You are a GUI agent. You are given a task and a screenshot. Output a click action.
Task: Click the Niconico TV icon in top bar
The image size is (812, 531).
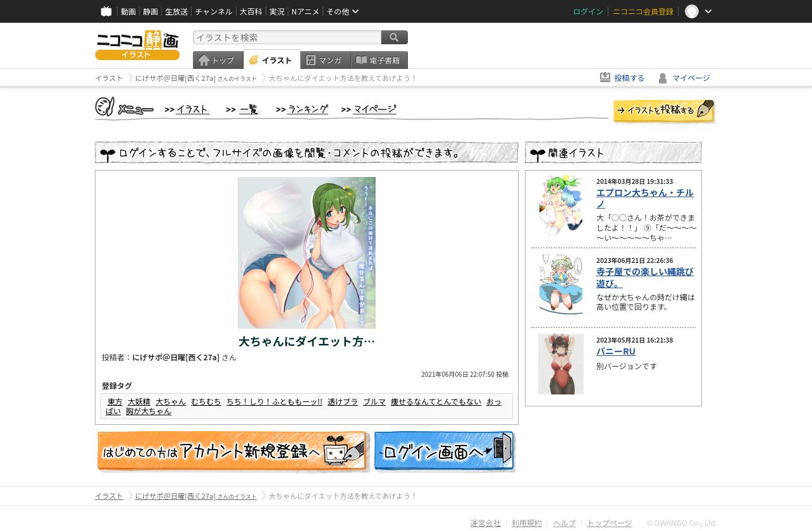(106, 11)
